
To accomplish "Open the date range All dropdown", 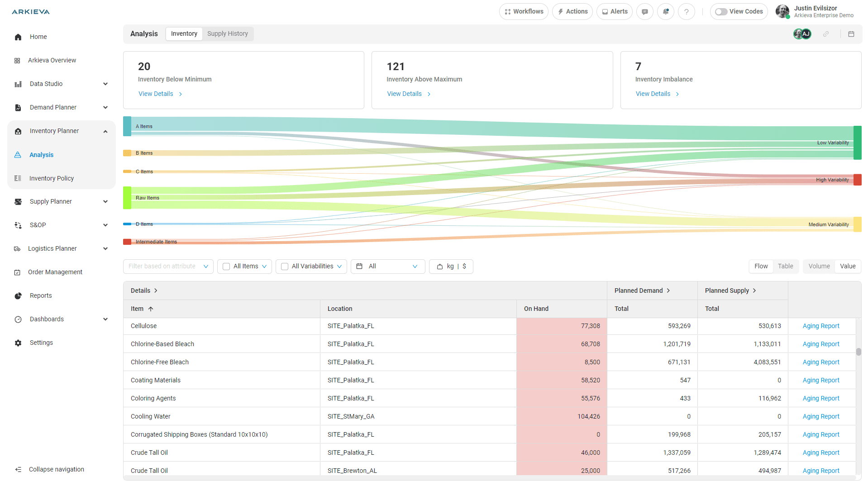I will [387, 267].
